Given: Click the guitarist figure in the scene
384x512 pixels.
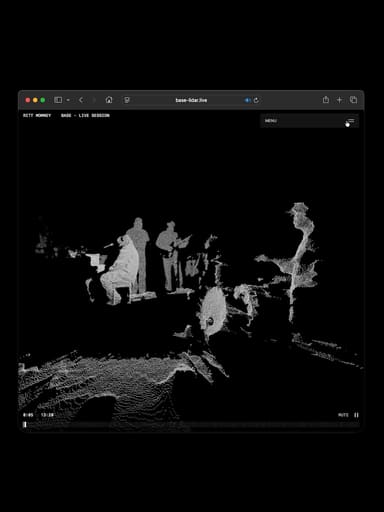Looking at the screenshot, I should (x=171, y=255).
